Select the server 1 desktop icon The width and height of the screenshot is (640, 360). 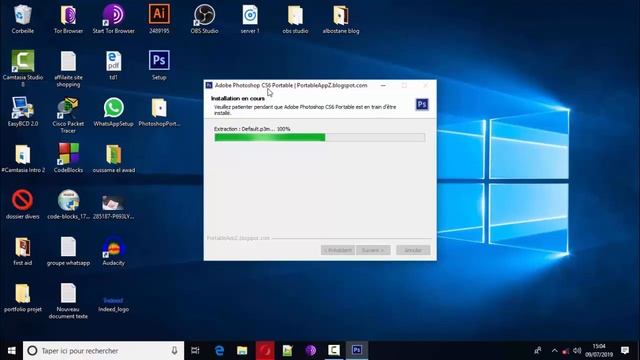(250, 19)
